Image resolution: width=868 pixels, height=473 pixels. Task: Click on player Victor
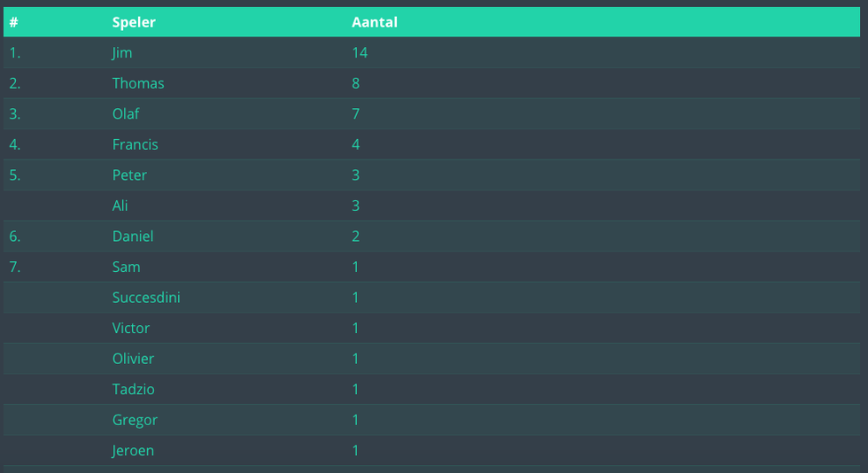coord(131,328)
